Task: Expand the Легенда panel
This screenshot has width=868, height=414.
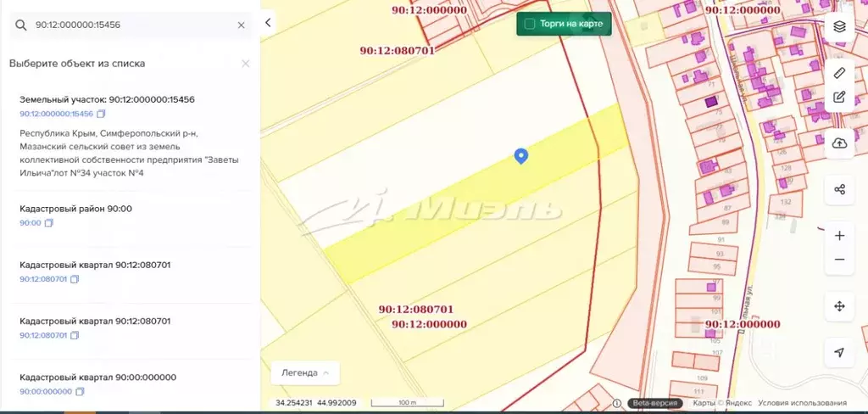Action: pyautogui.click(x=305, y=372)
